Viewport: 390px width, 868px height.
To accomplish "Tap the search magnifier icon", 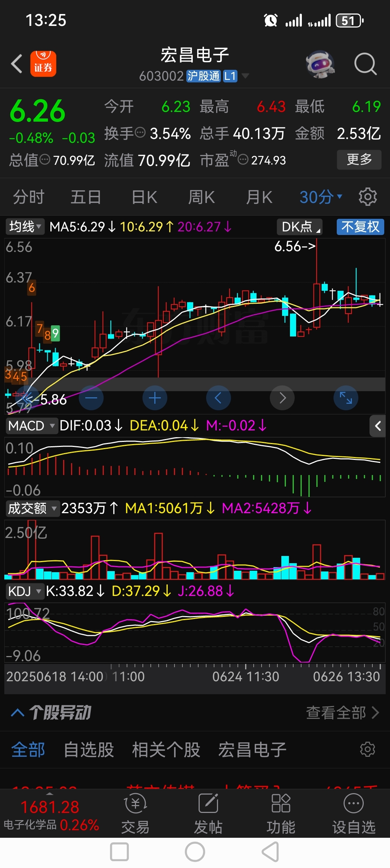I will [365, 64].
